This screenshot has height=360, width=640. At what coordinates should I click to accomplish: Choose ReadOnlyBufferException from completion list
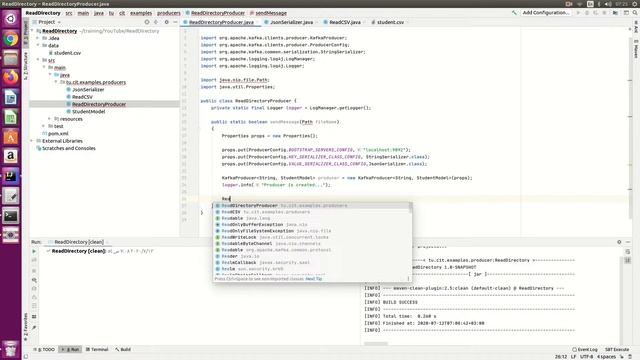pos(311,224)
